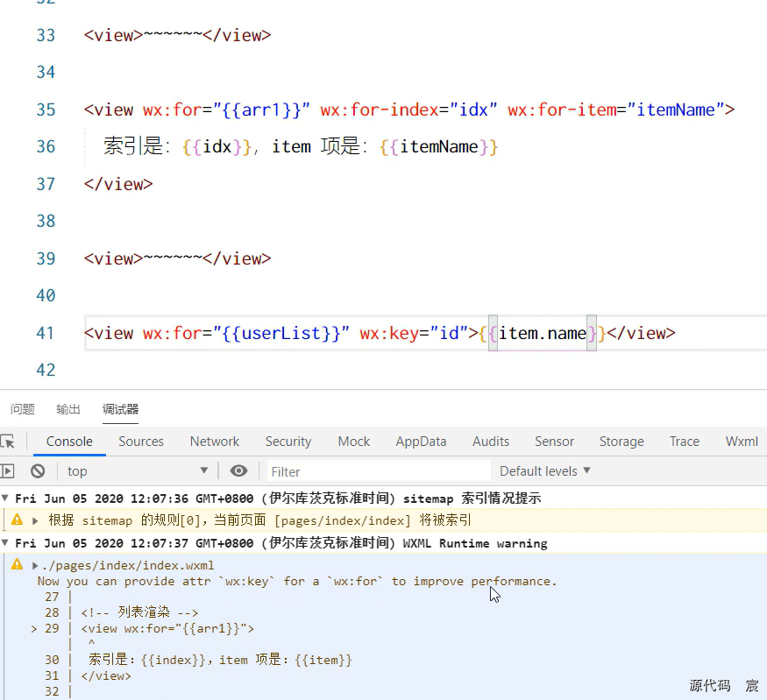Open the Mock tab
This screenshot has height=700, width=767.
click(353, 442)
